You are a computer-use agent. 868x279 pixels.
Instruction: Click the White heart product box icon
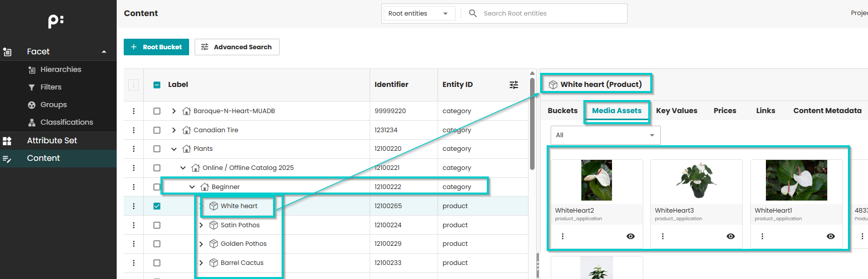tap(214, 206)
